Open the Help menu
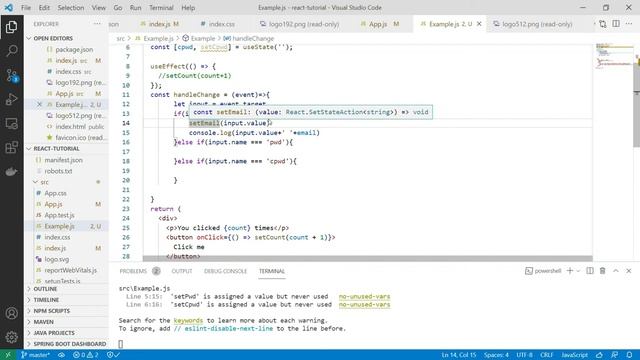 point(188,7)
